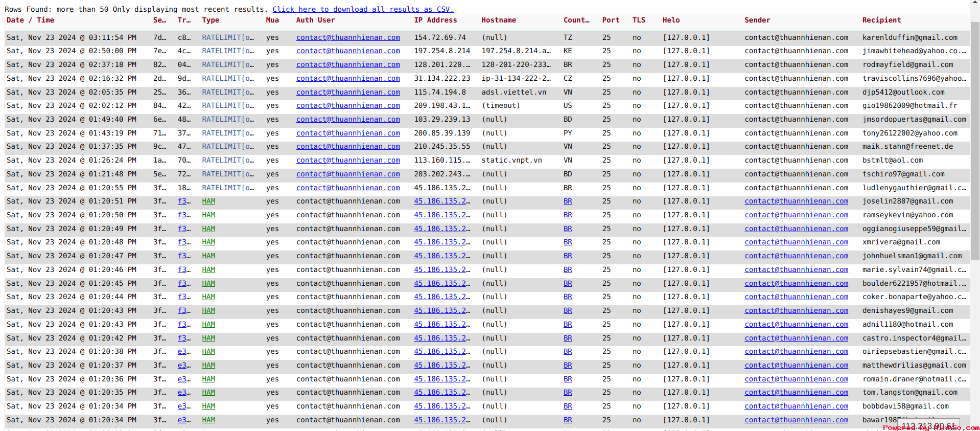The height and width of the screenshot is (431, 980).
Task: Open Auth User link in 03:11:54 PM row
Action: [348, 37]
